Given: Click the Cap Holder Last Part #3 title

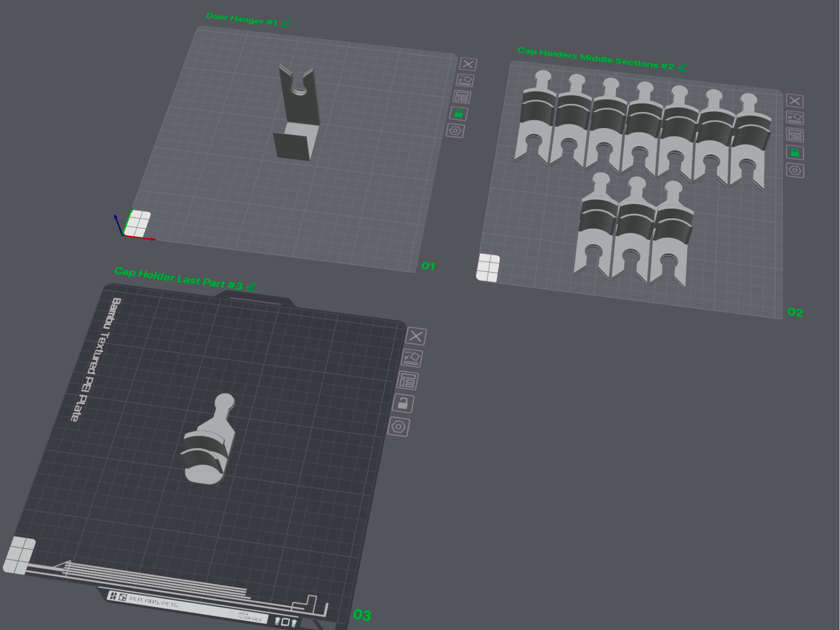Looking at the screenshot, I should pos(178,278).
